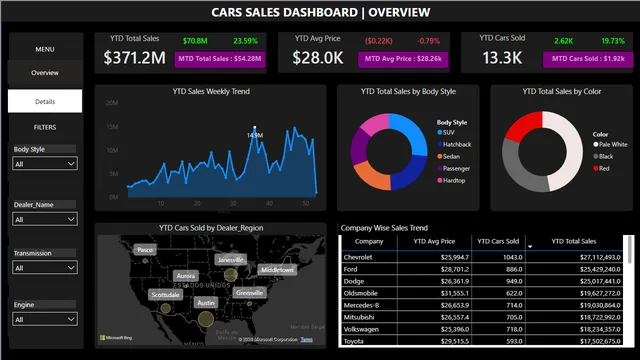Click the Scottsdale label on map

point(165,295)
